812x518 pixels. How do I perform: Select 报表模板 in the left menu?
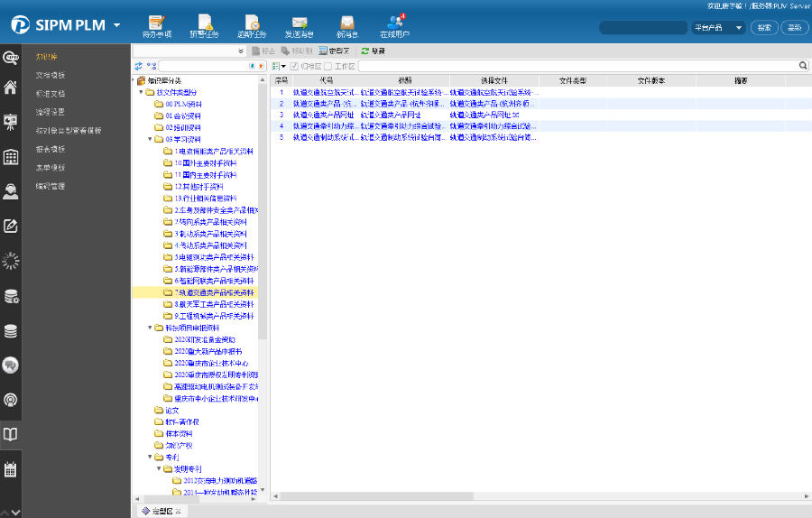point(51,149)
